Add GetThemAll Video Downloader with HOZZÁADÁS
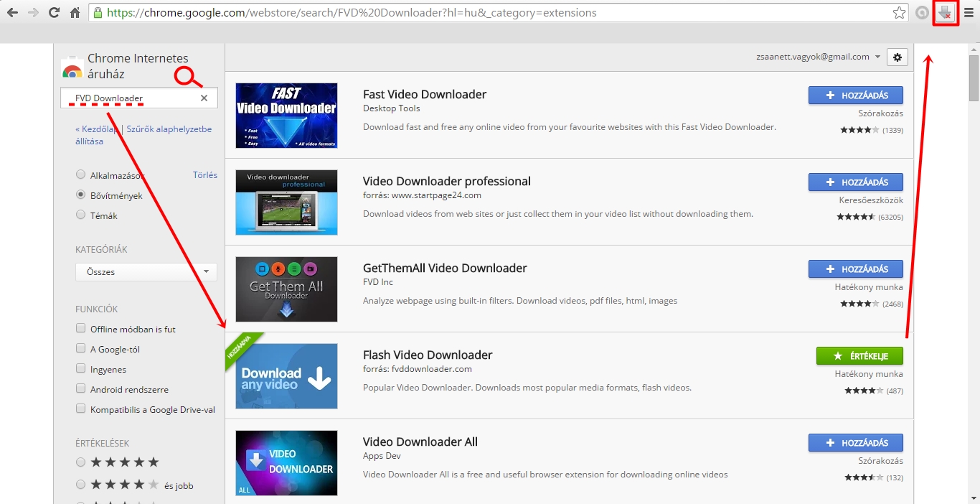 [855, 269]
